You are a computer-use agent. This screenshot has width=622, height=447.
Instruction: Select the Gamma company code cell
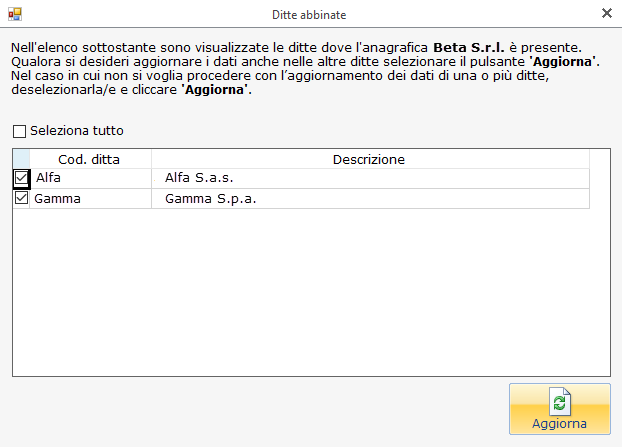coord(91,198)
